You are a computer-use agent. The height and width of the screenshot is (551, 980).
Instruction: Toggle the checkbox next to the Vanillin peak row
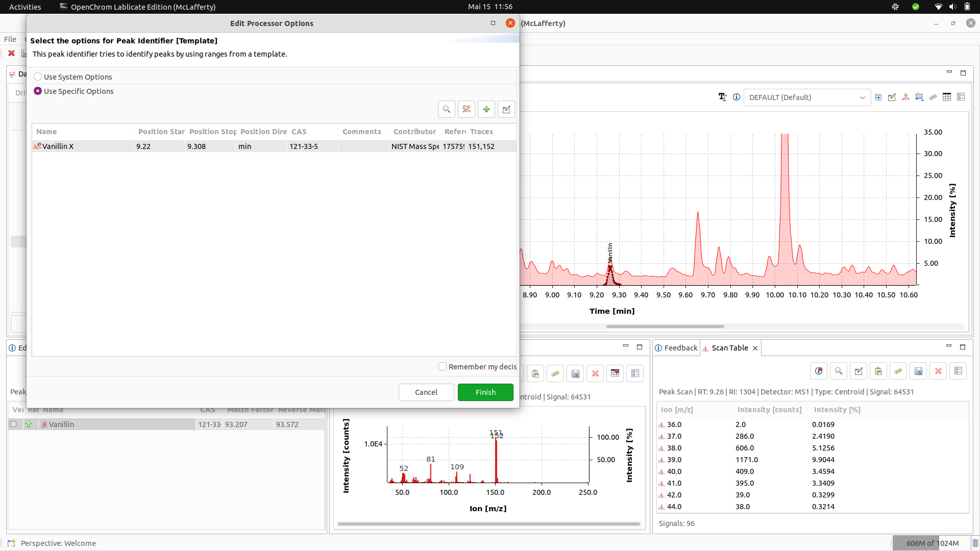tap(13, 424)
